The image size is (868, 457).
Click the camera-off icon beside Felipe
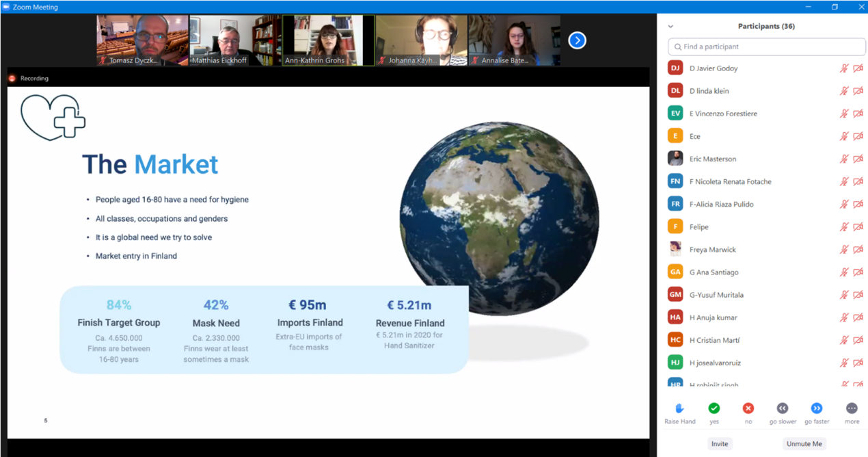[x=858, y=226]
